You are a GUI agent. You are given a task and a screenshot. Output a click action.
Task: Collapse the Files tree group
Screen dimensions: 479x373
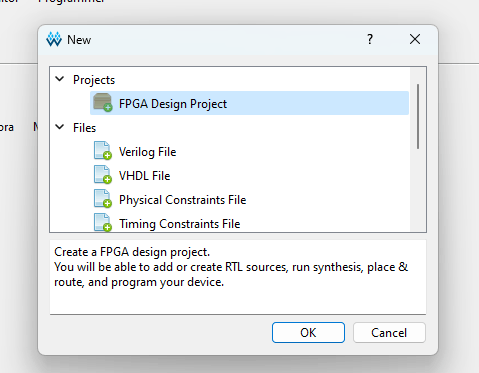click(60, 127)
